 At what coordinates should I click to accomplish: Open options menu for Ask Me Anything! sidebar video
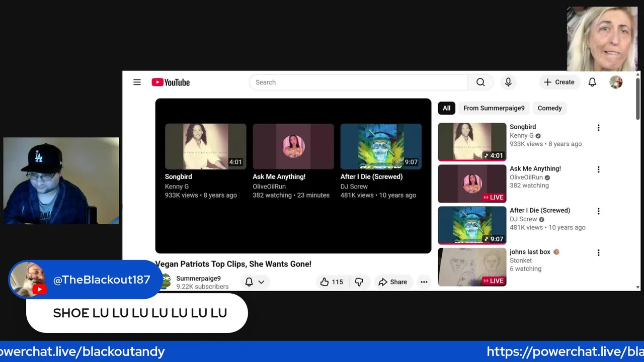[x=598, y=169]
